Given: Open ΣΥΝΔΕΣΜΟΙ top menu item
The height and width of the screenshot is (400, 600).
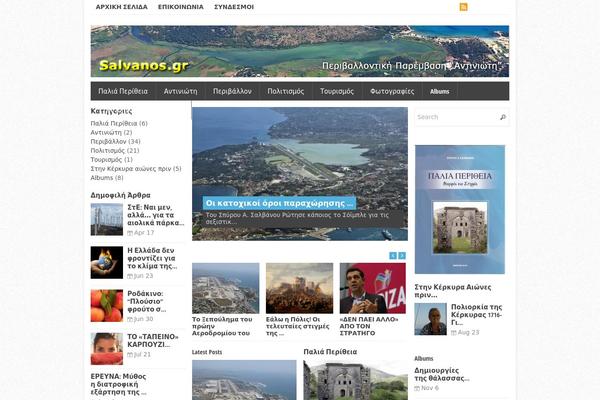Looking at the screenshot, I should tap(234, 7).
